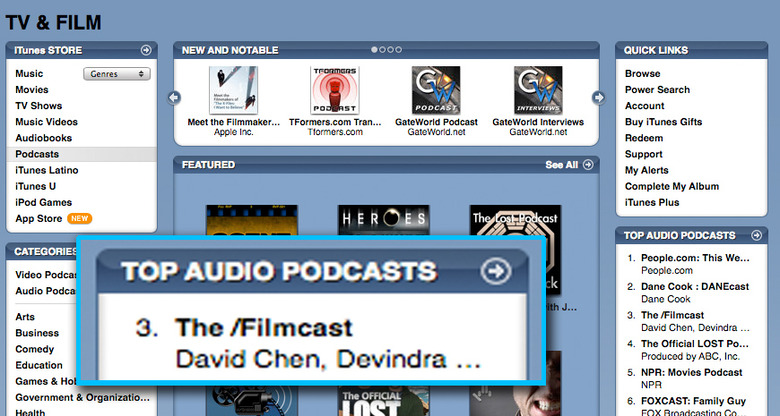
Task: Click the Comedy category
Action: (34, 349)
